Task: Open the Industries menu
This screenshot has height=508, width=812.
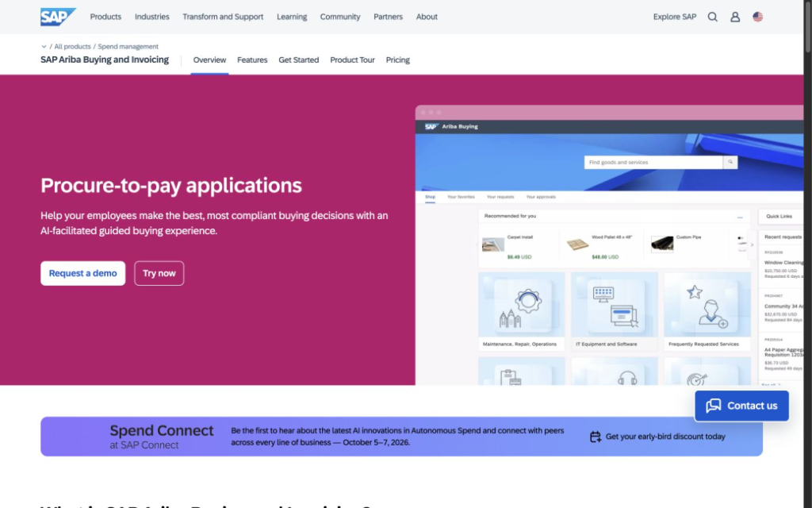Action: (x=151, y=17)
